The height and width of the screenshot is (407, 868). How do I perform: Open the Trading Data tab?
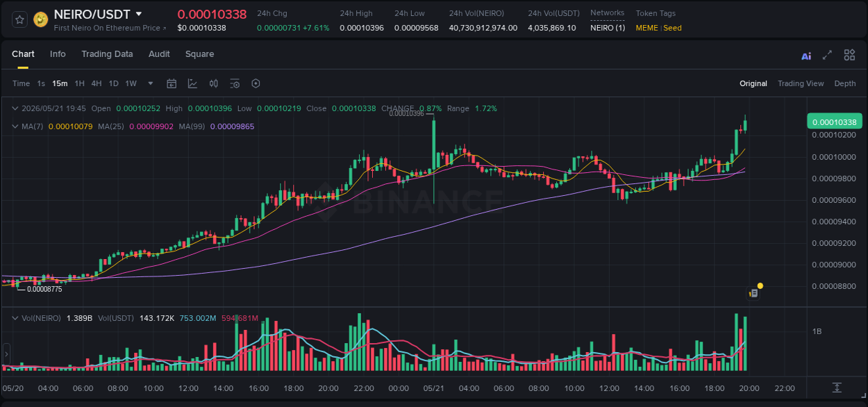tap(107, 54)
